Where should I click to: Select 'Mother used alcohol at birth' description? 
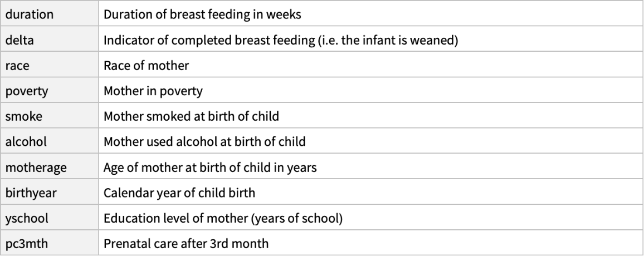pyautogui.click(x=204, y=142)
